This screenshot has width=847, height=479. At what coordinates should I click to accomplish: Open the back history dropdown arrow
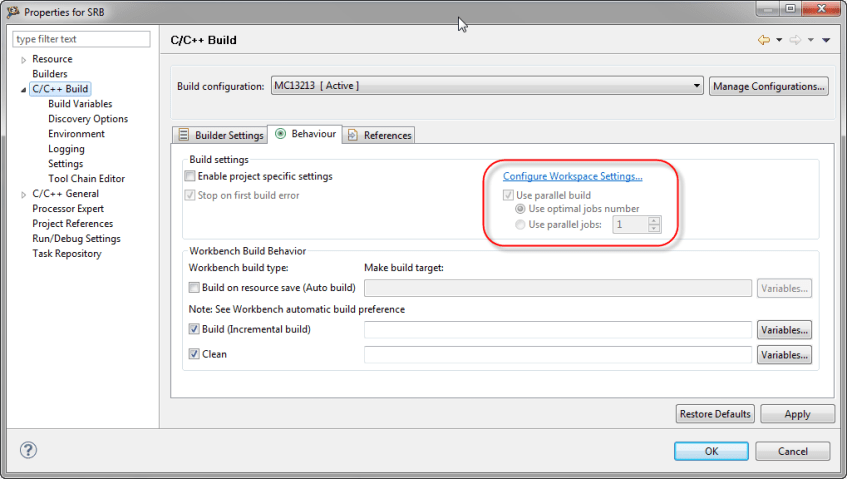(x=779, y=40)
